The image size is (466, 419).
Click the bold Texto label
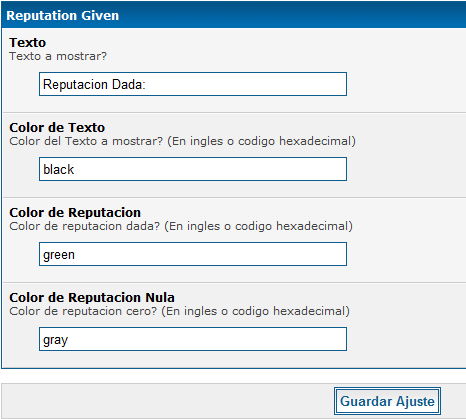click(x=27, y=42)
